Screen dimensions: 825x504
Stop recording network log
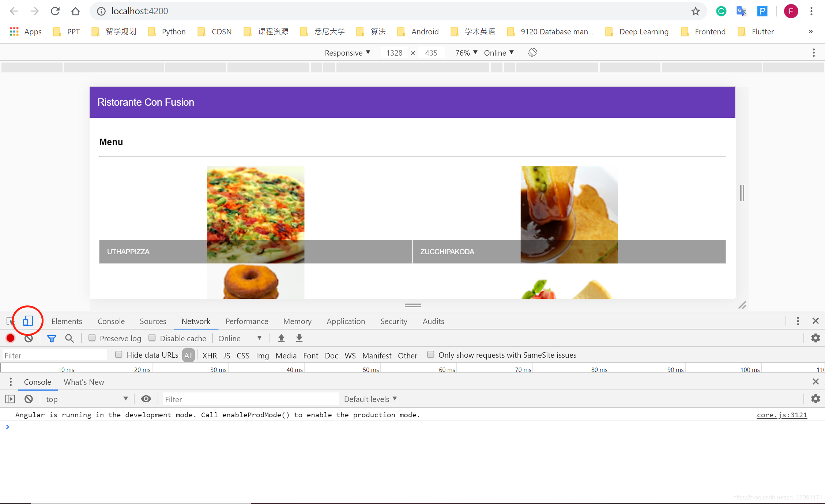(10, 338)
